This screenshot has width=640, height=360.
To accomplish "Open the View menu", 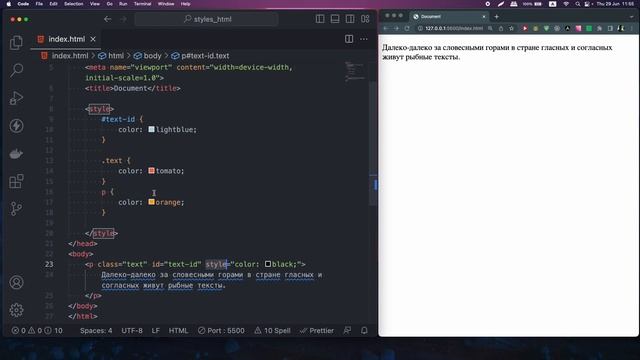I will point(95,4).
